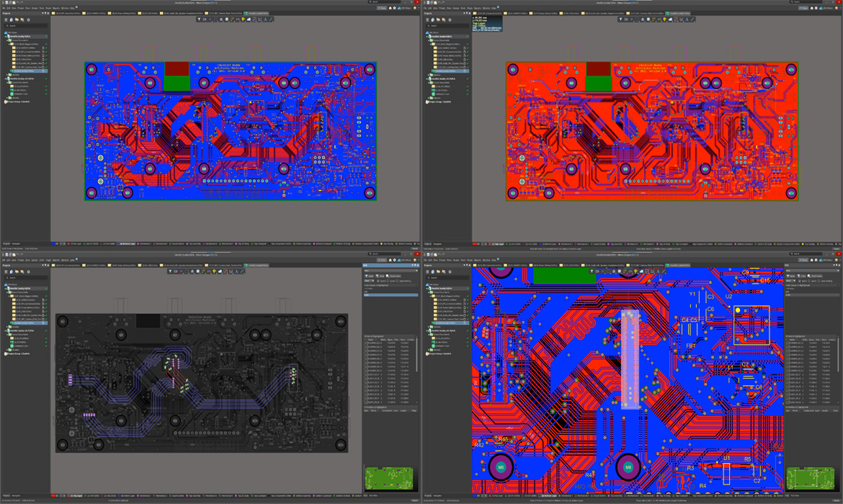Image resolution: width=843 pixels, height=504 pixels.
Task: Click the Projects panel settings gear in top-right window
Action: [450, 20]
